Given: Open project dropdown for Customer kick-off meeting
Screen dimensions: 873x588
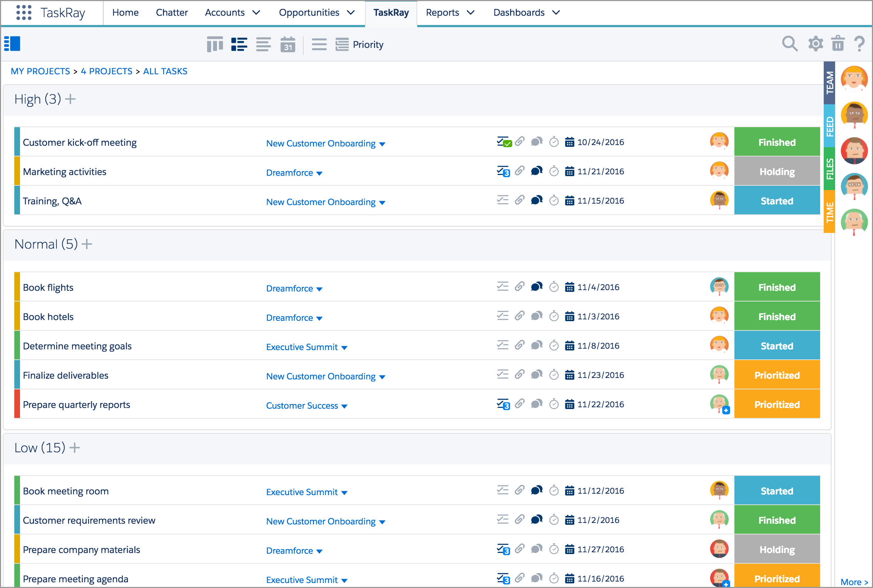Looking at the screenshot, I should click(382, 144).
